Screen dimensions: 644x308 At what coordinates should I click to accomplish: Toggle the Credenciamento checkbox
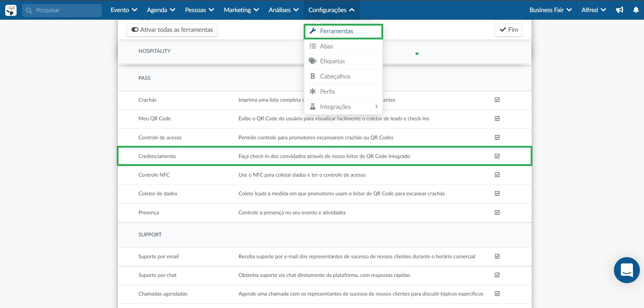point(497,156)
